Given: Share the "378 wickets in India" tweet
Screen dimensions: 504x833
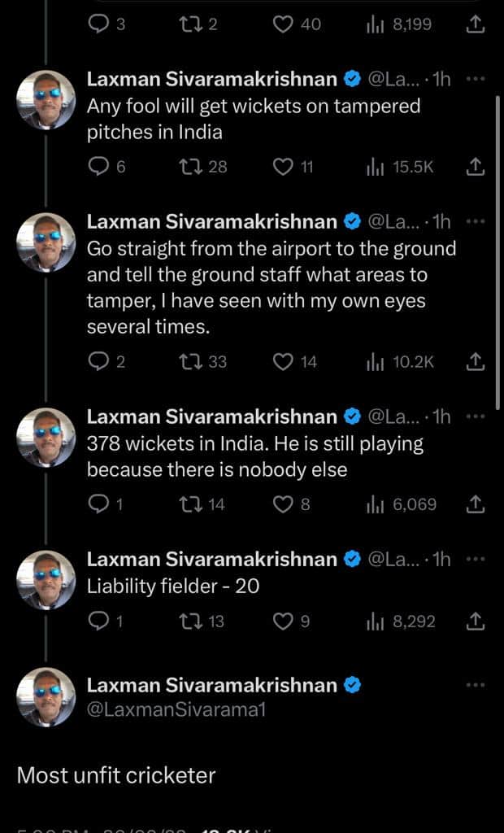Looking at the screenshot, I should click(x=476, y=504).
